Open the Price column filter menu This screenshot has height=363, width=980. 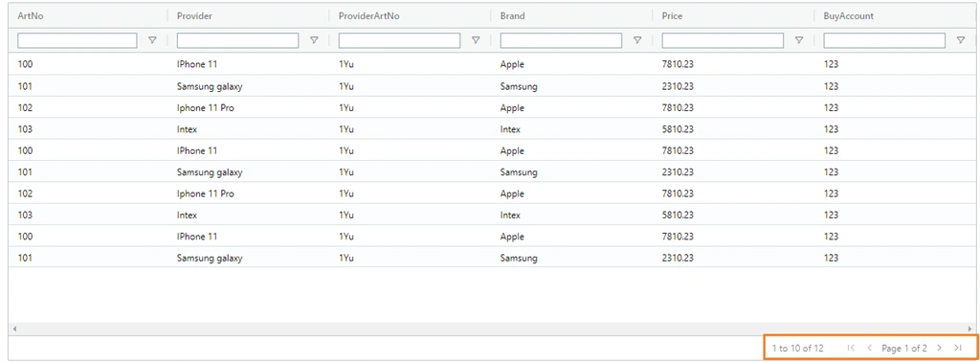click(x=799, y=40)
